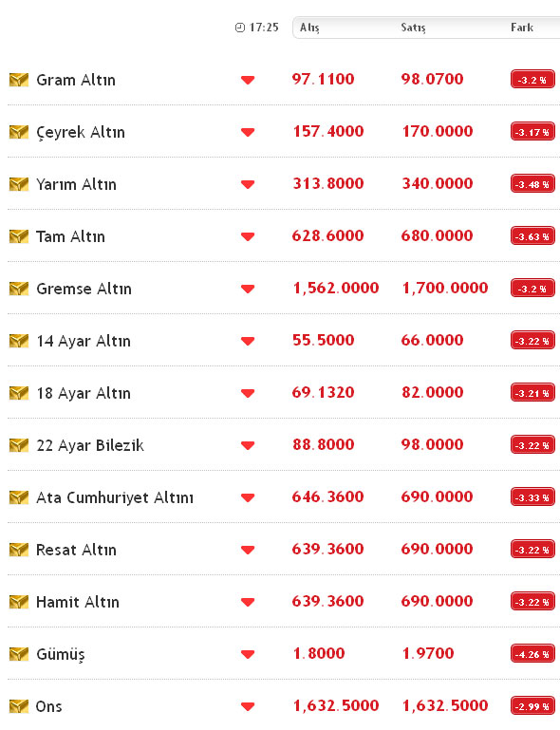The image size is (560, 730).
Task: Click the red down arrow for Gremse Altın
Action: (248, 289)
